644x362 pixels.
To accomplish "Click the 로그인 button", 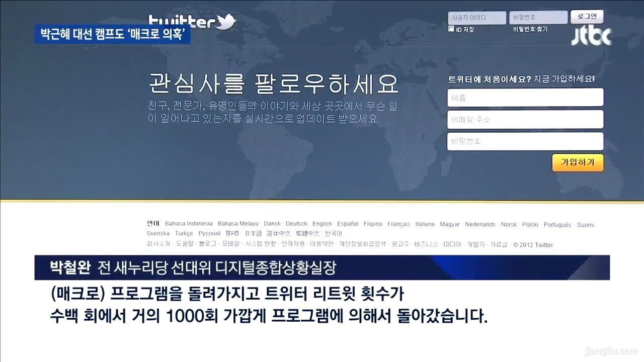I will (x=587, y=17).
